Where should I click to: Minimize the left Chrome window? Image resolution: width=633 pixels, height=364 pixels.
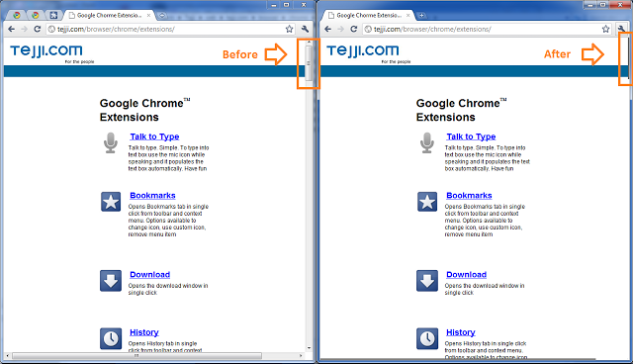[274, 5]
